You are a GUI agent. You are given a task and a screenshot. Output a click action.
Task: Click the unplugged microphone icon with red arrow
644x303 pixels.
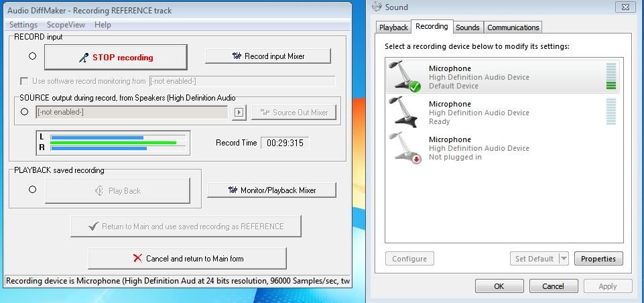click(405, 148)
